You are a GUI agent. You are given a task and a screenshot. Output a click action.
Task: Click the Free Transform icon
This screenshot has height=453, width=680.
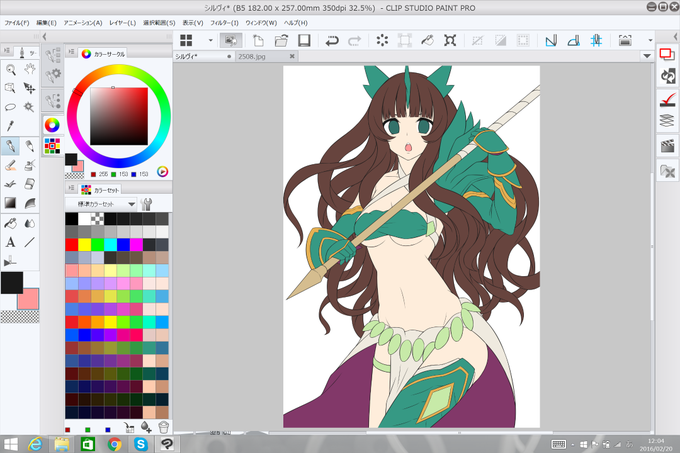pos(450,40)
